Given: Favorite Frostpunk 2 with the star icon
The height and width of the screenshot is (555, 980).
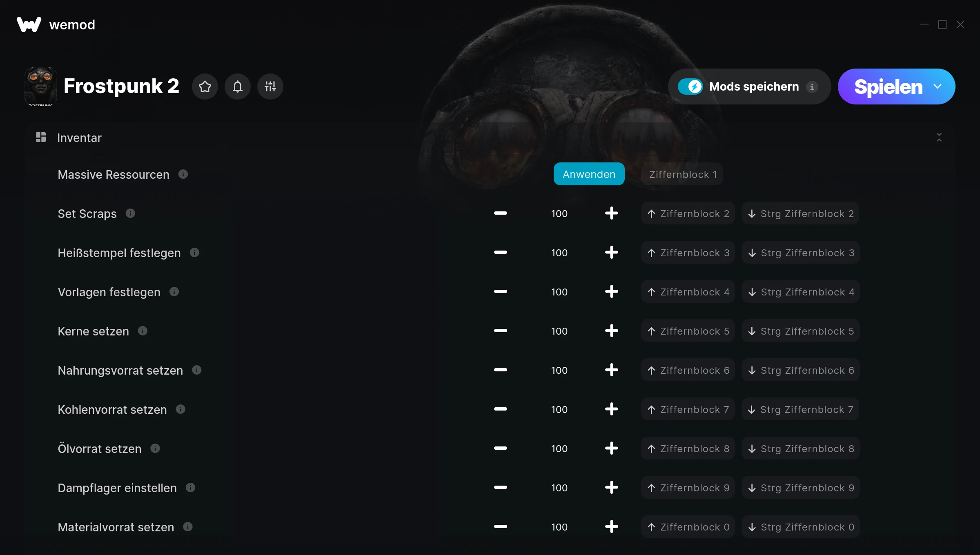Looking at the screenshot, I should [x=205, y=86].
